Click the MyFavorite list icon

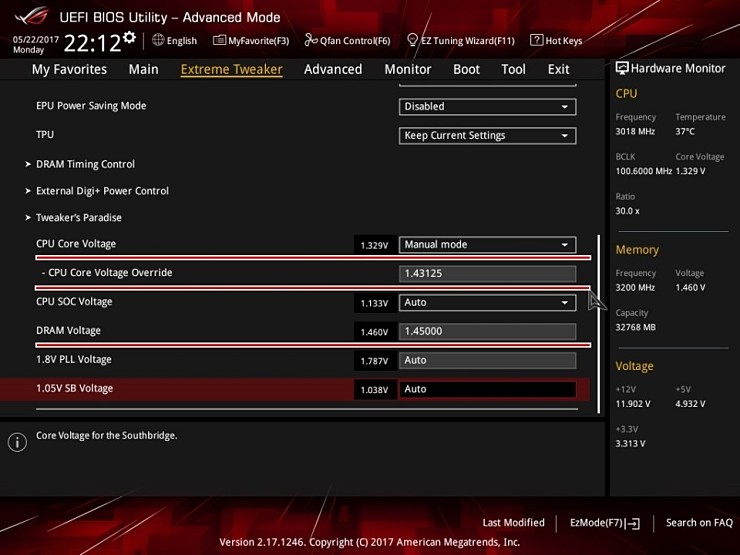219,40
